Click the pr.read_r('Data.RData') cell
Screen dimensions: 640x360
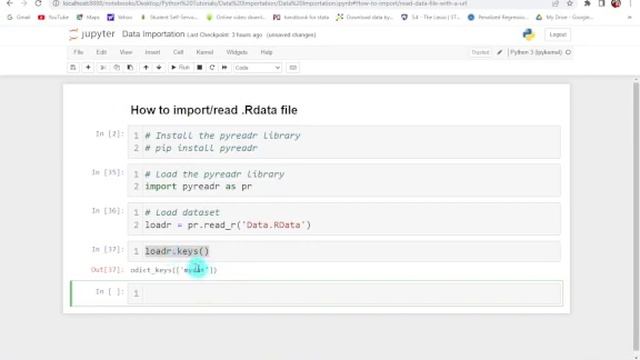pyautogui.click(x=345, y=219)
